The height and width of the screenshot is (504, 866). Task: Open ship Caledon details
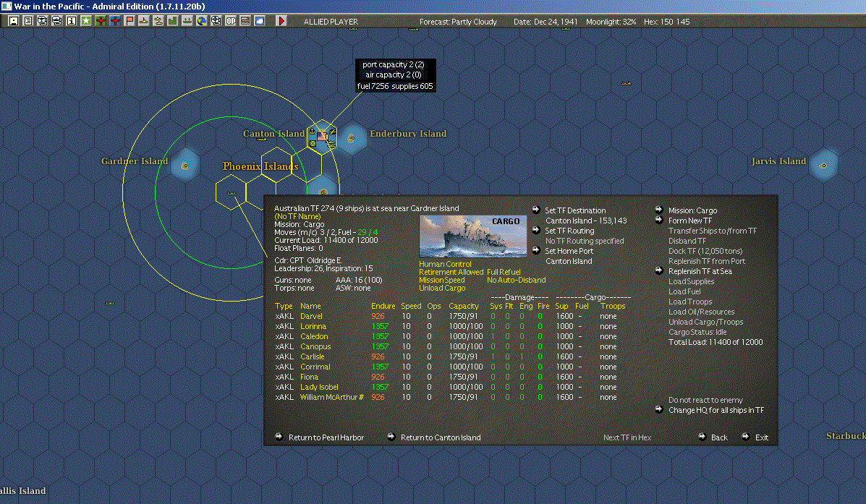point(314,336)
